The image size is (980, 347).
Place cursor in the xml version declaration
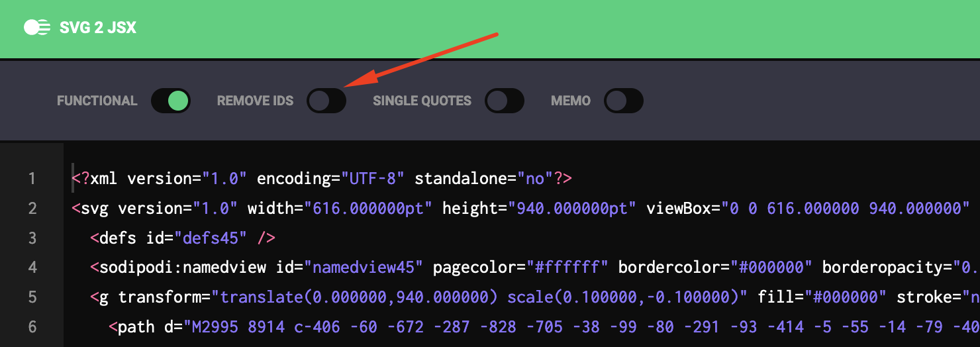point(322,179)
